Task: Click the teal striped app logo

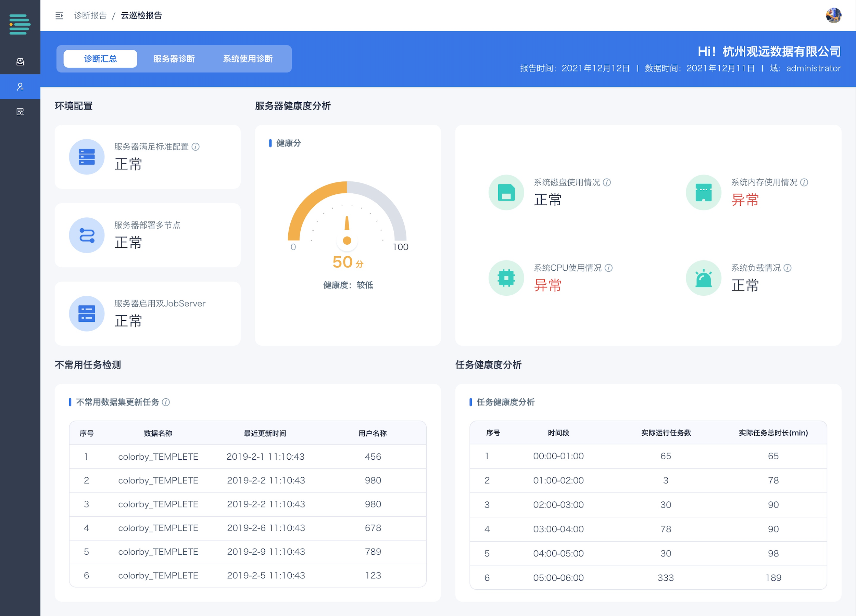Action: point(20,24)
